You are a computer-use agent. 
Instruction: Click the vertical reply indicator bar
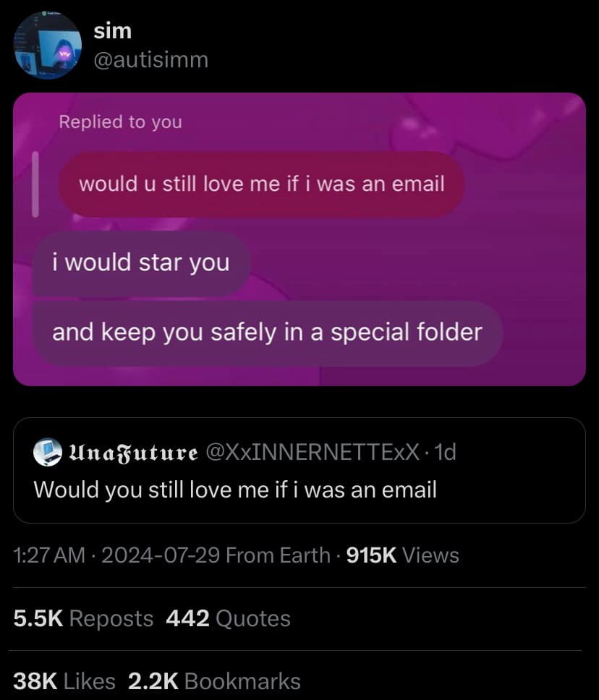pyautogui.click(x=35, y=184)
